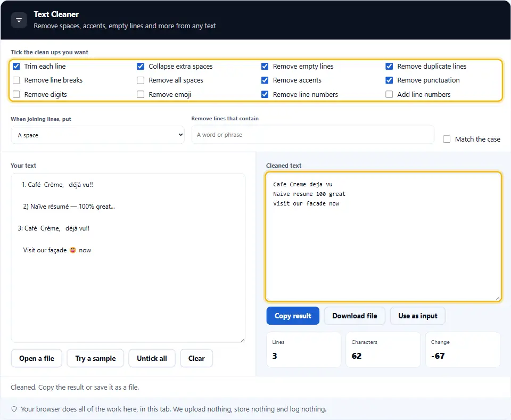Click the Text Cleaner filter logo icon
This screenshot has width=511, height=420.
pyautogui.click(x=19, y=20)
